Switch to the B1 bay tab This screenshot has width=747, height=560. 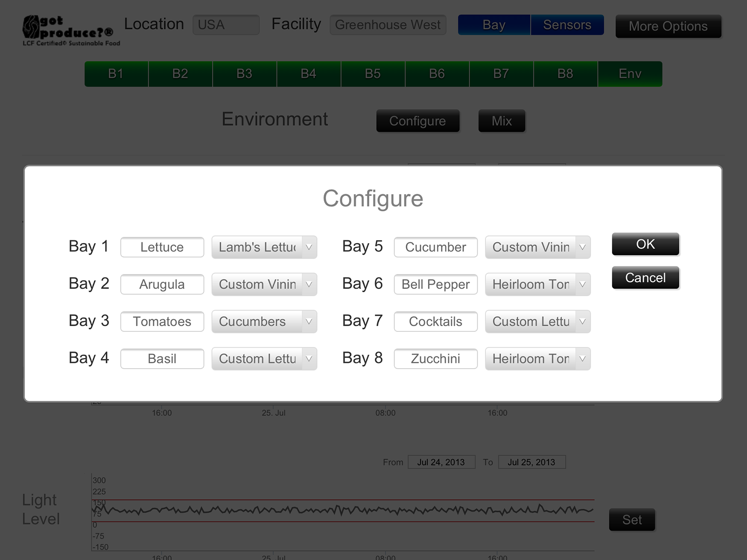(116, 74)
